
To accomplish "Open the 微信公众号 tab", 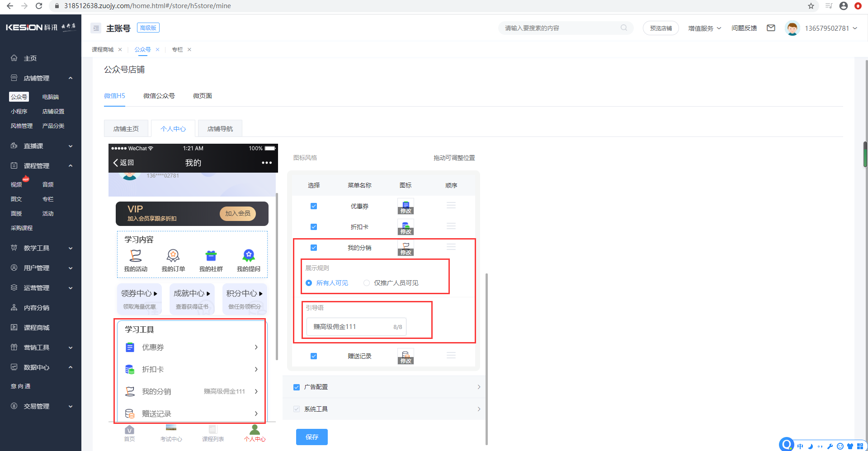I will tap(159, 96).
